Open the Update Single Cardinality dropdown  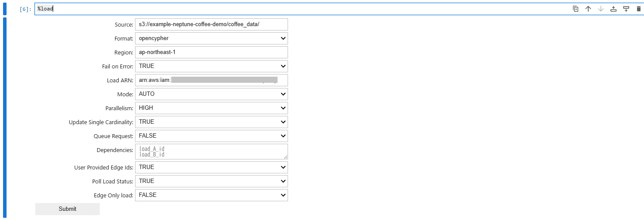point(211,122)
